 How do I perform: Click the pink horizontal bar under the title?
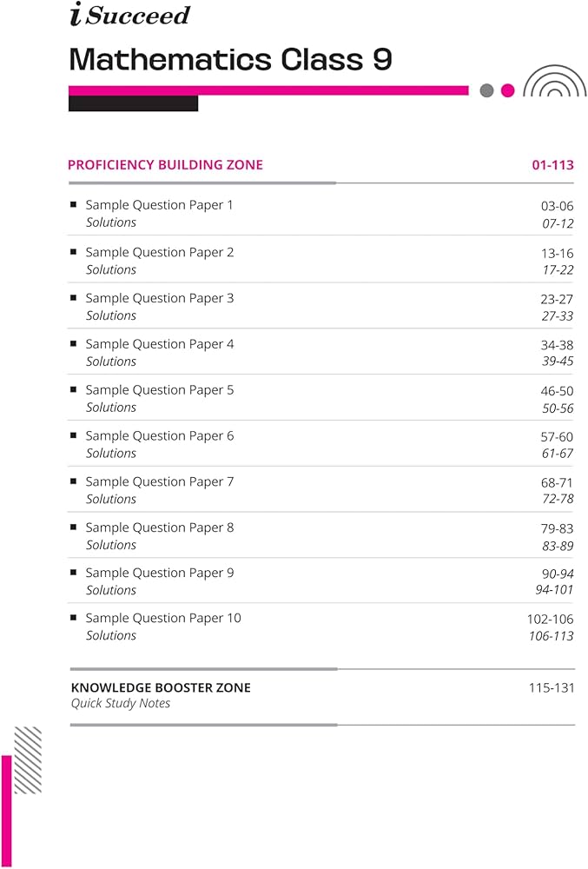click(x=268, y=90)
